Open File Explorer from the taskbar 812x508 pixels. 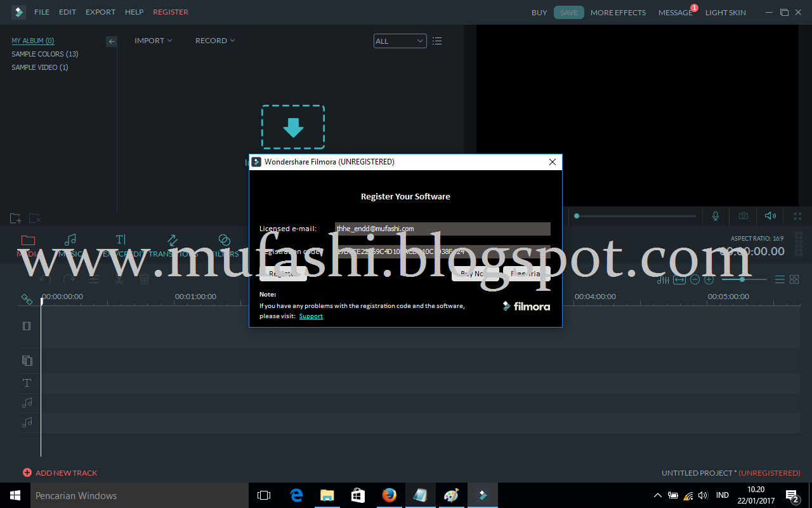click(327, 495)
